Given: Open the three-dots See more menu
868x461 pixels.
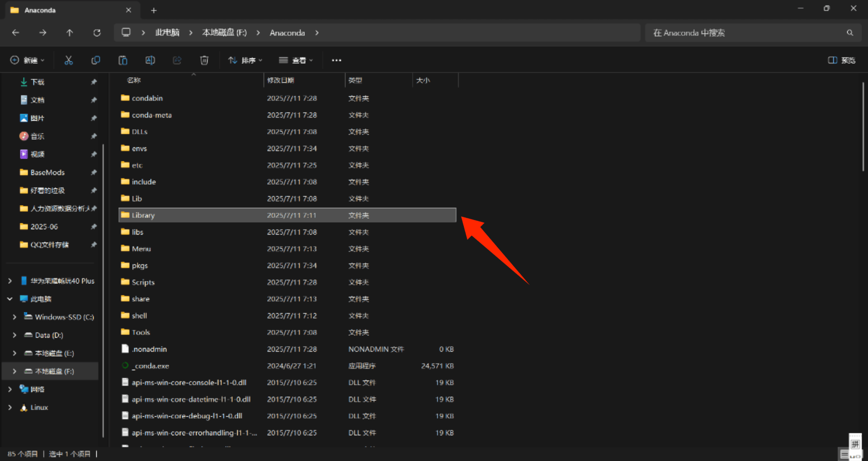Looking at the screenshot, I should pos(336,60).
